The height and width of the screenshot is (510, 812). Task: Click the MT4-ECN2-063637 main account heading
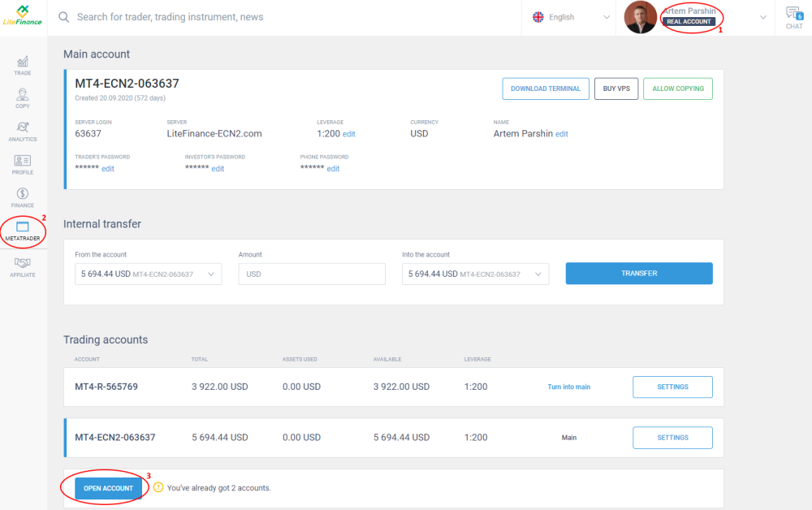click(127, 84)
